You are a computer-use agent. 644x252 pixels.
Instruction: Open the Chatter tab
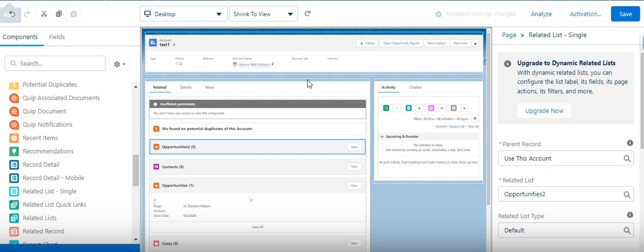click(x=415, y=88)
